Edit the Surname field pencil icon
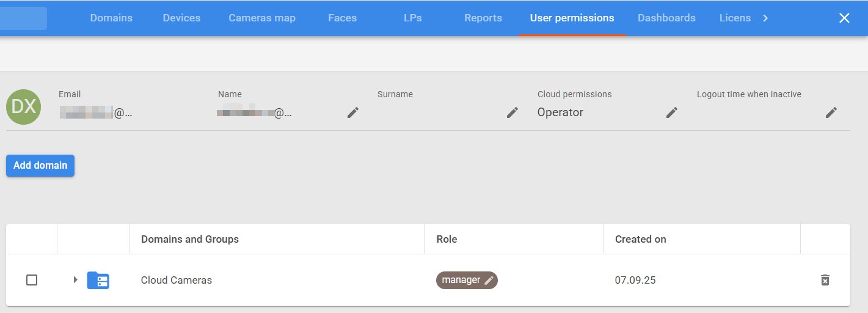The height and width of the screenshot is (313, 868). click(x=512, y=112)
